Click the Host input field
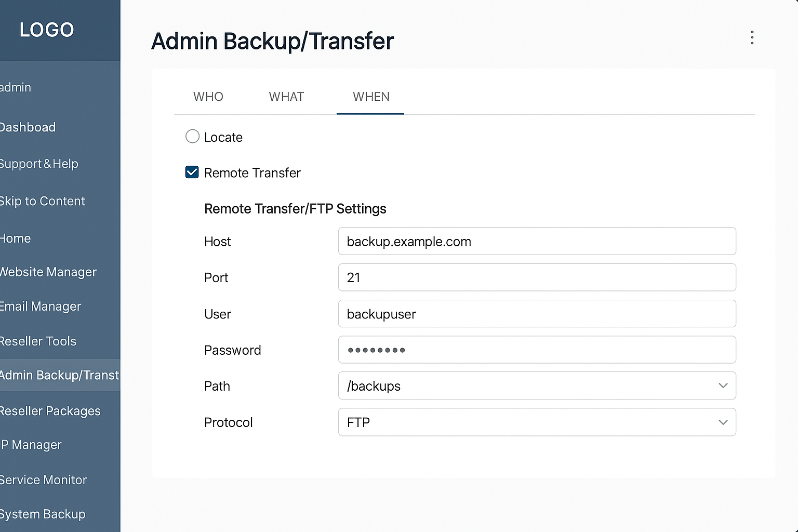This screenshot has width=798, height=532. coord(537,241)
